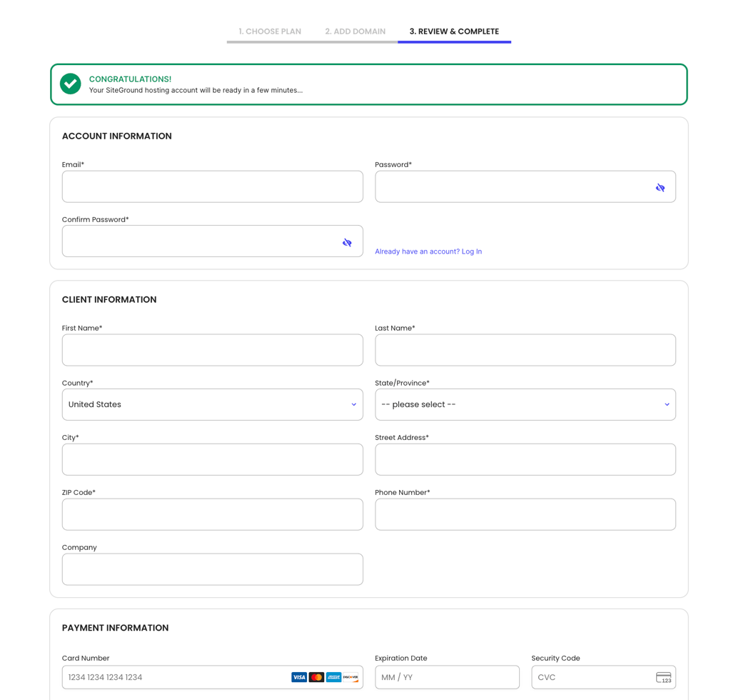
Task: Focus the ZIP Code input field
Action: (213, 514)
